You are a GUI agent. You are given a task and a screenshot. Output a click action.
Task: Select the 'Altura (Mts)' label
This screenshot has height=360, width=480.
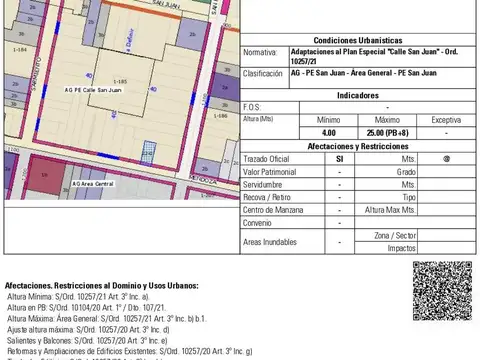[x=258, y=119]
